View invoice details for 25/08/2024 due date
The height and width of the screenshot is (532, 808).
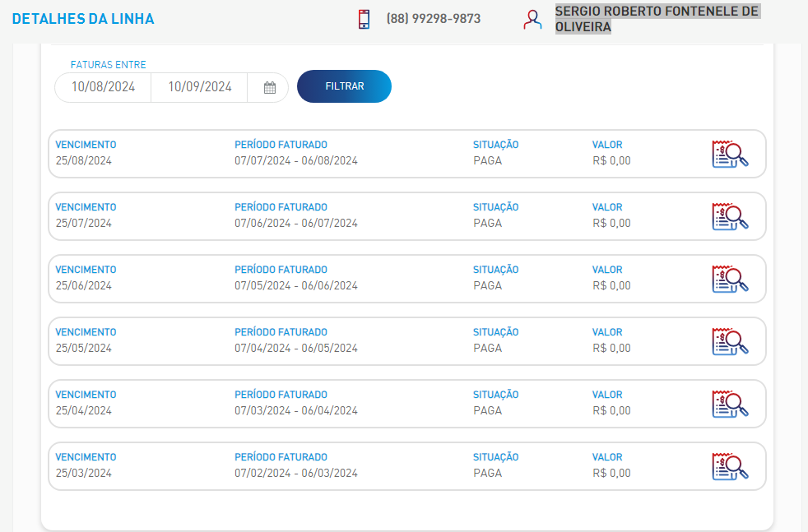pyautogui.click(x=730, y=154)
